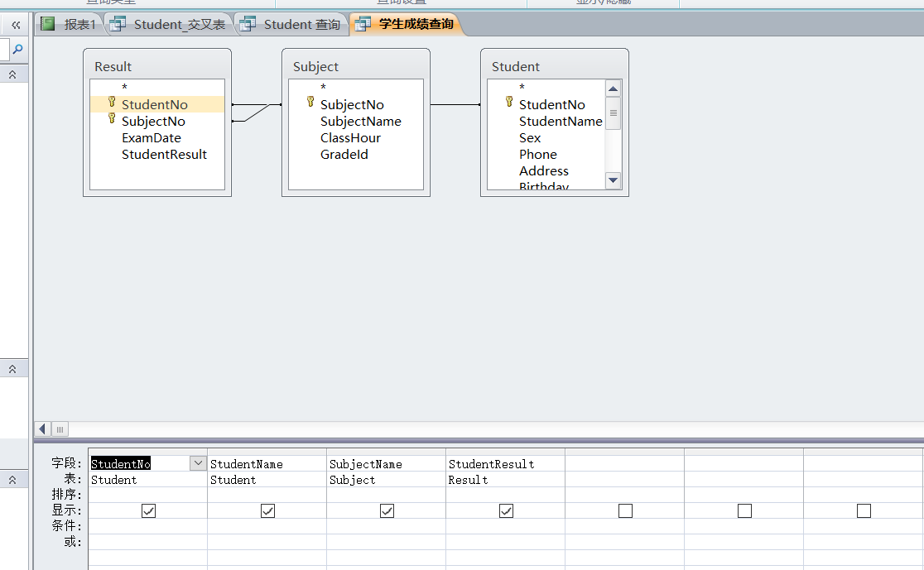Click the Student field list scrollbar thumb
Image resolution: width=924 pixels, height=570 pixels.
coord(614,113)
